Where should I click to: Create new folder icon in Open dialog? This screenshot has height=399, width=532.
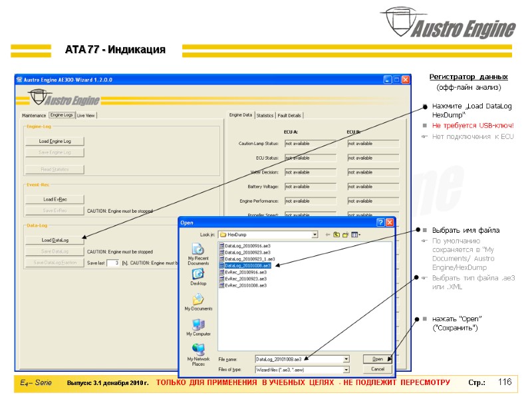tap(345, 235)
